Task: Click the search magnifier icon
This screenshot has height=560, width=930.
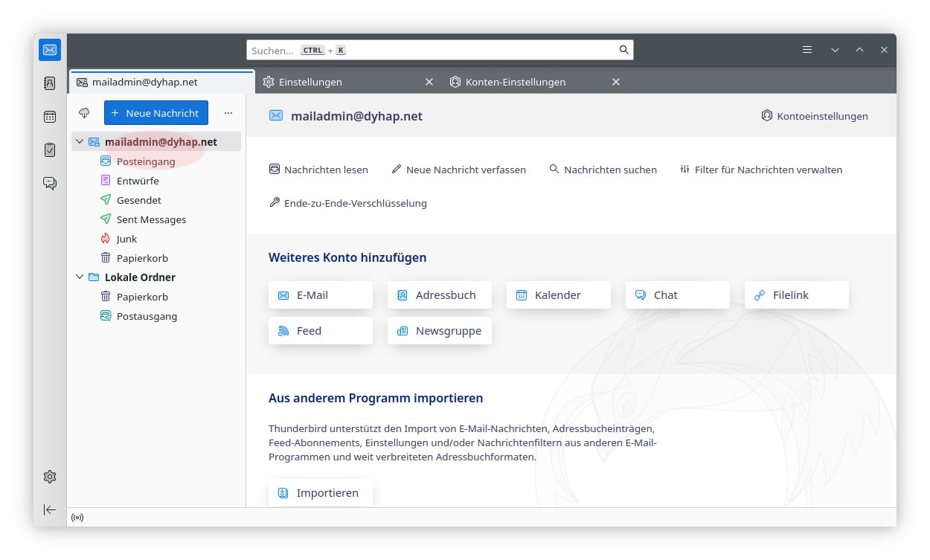Action: coord(623,50)
